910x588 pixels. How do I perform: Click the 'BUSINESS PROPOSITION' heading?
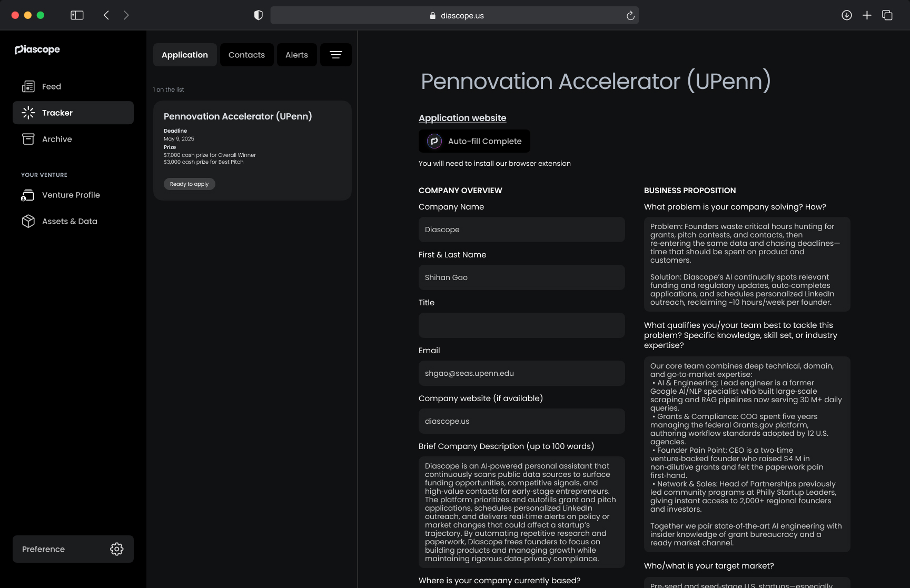click(x=690, y=191)
